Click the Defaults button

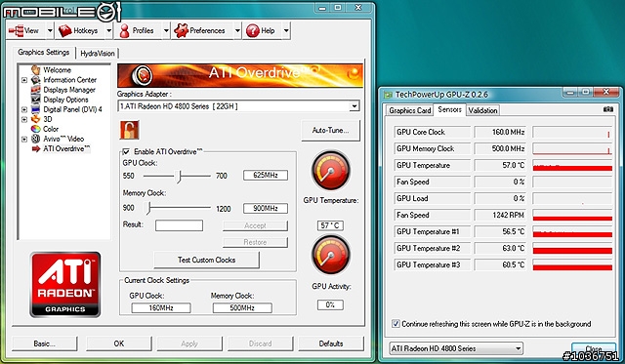click(331, 344)
